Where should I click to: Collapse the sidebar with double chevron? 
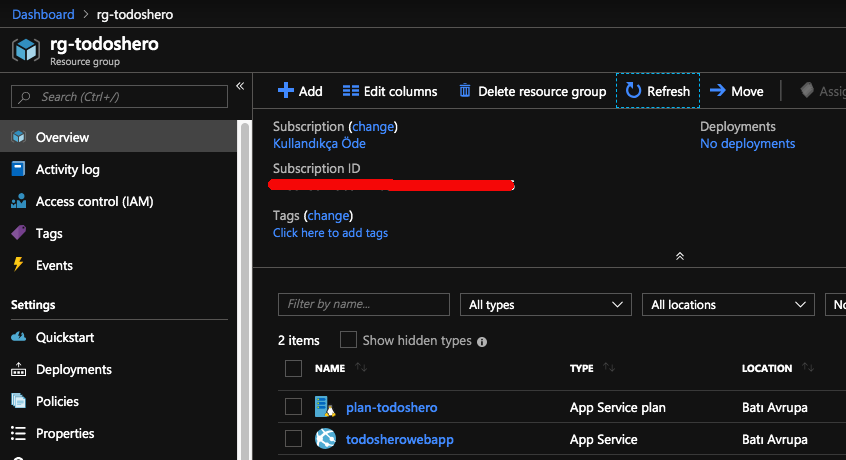[x=240, y=86]
